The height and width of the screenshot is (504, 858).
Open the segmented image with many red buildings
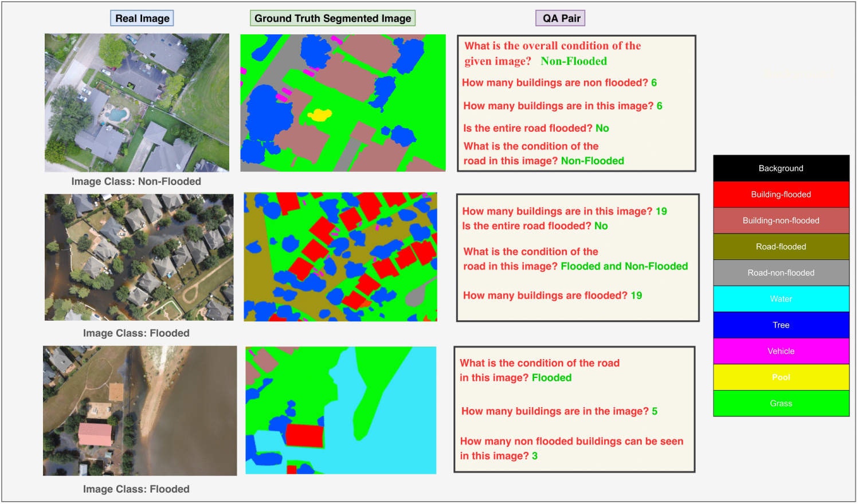click(x=340, y=257)
